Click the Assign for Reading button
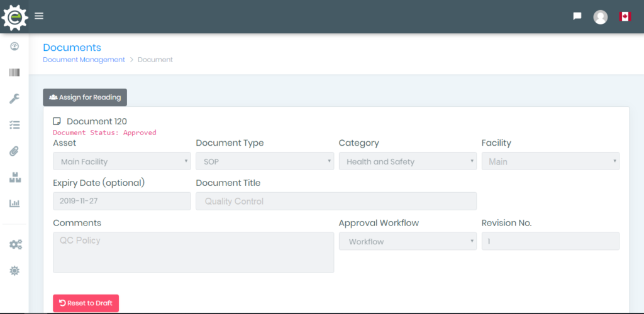The width and height of the screenshot is (644, 314). click(85, 97)
